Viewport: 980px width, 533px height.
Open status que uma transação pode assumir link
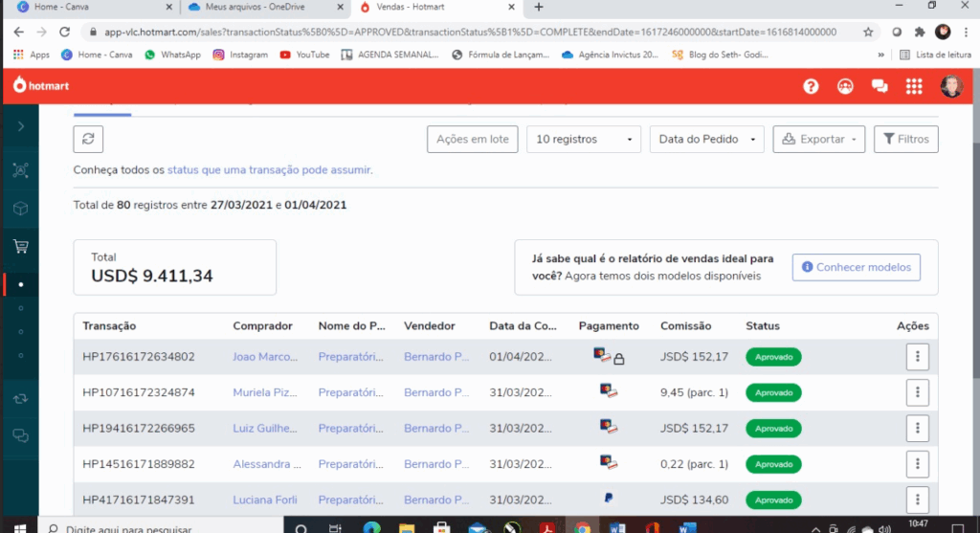[269, 170]
